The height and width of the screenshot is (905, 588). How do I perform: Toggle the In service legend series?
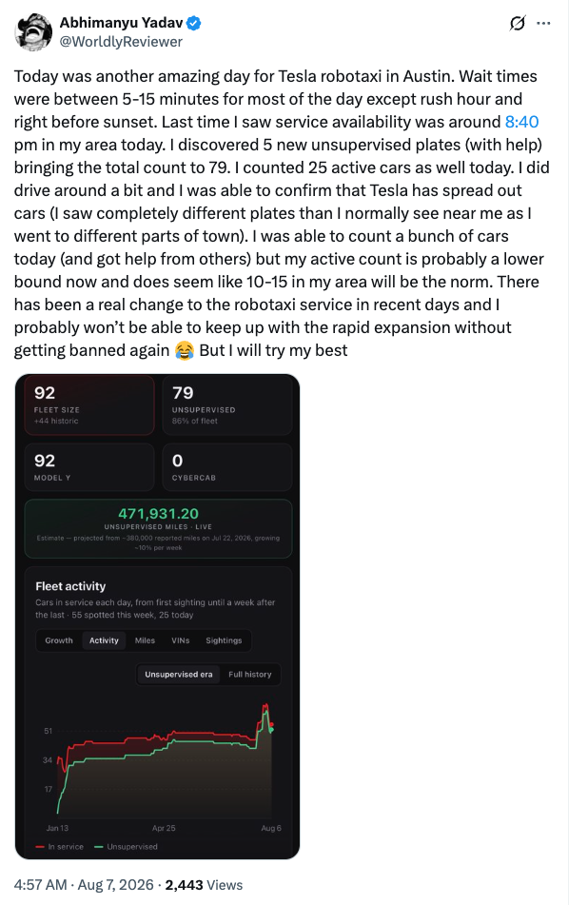[x=59, y=847]
